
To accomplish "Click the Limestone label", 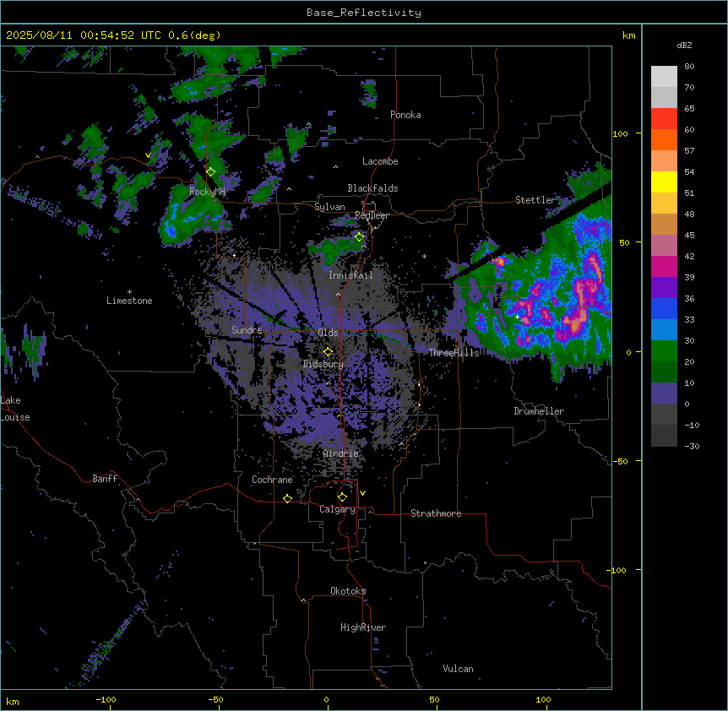I will [x=129, y=301].
